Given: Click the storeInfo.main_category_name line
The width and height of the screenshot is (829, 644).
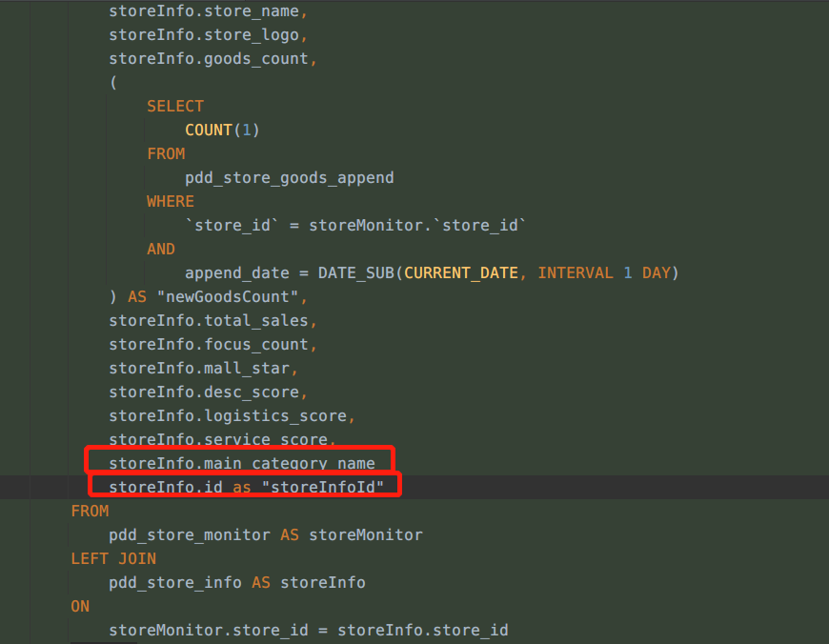Looking at the screenshot, I should point(242,463).
